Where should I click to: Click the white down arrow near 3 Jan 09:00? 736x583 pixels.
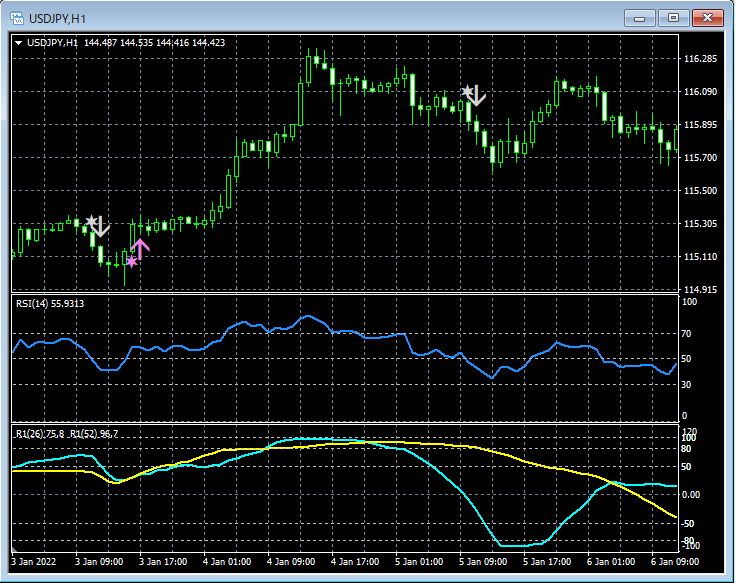pos(101,227)
